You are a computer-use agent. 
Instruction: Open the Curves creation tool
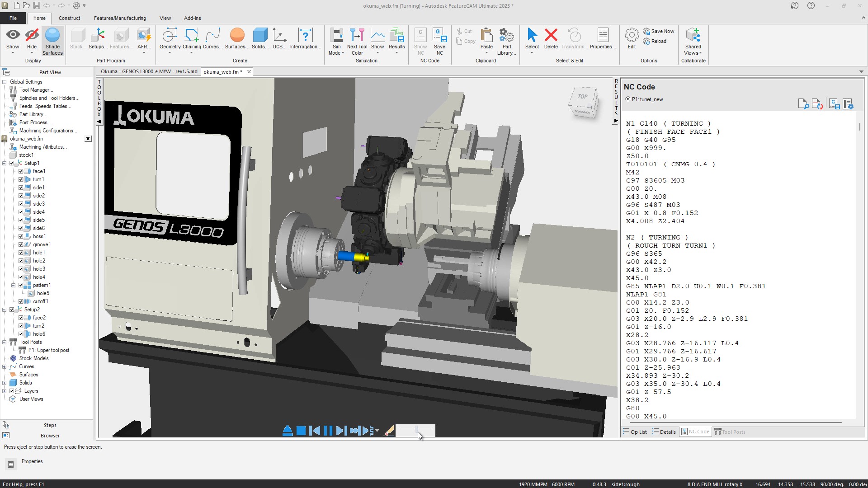pyautogui.click(x=212, y=38)
